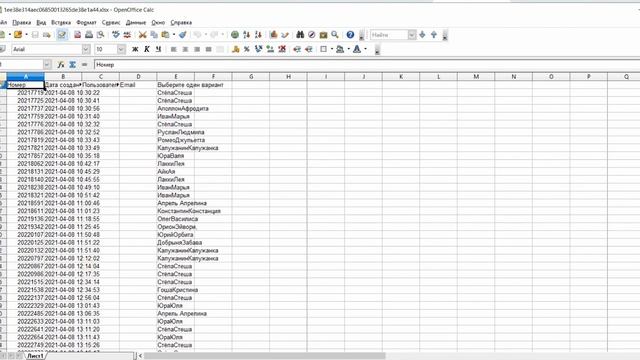Sort the column descending
640x360 pixels.
[x=258, y=35]
